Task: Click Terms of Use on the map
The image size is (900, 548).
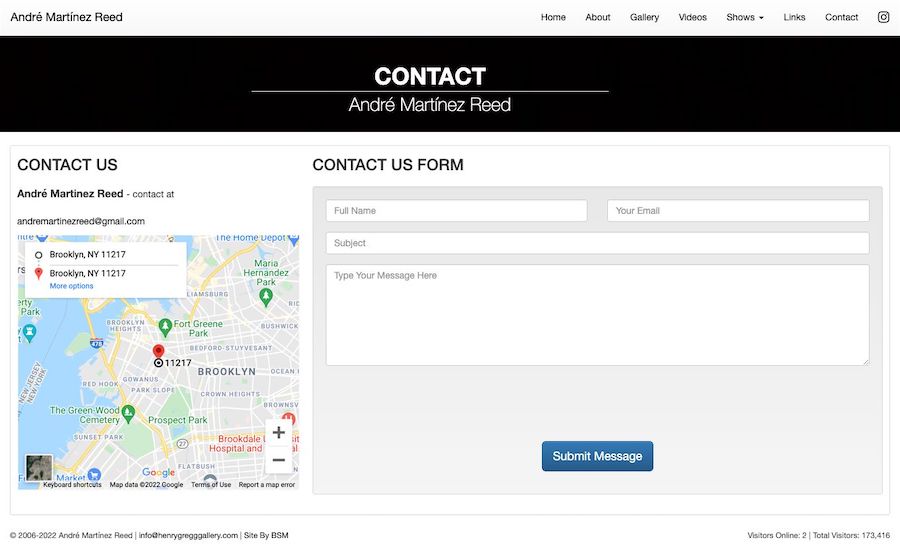Action: tap(211, 485)
